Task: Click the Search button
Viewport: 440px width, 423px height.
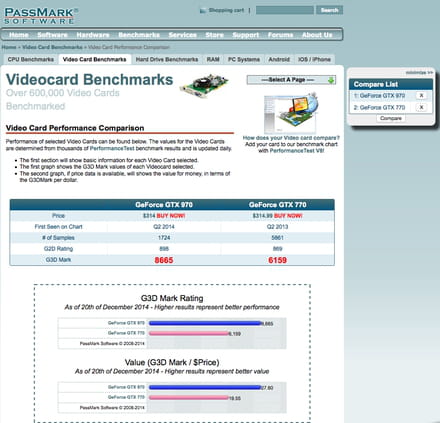Action: point(329,10)
